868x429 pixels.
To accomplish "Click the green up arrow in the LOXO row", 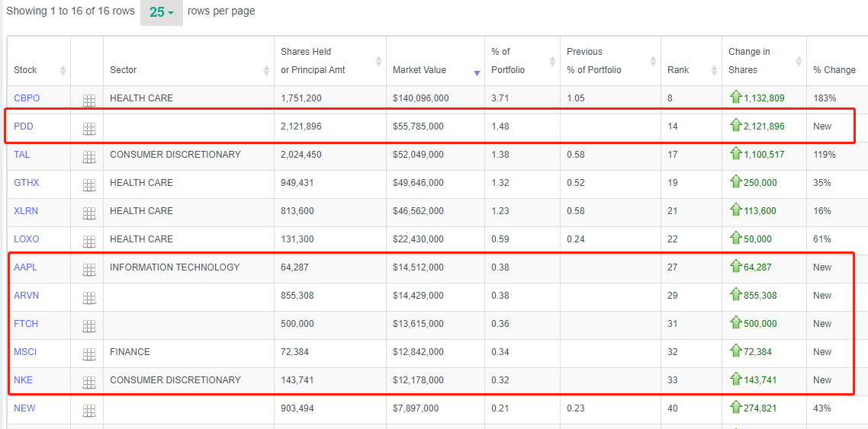I will pos(736,239).
